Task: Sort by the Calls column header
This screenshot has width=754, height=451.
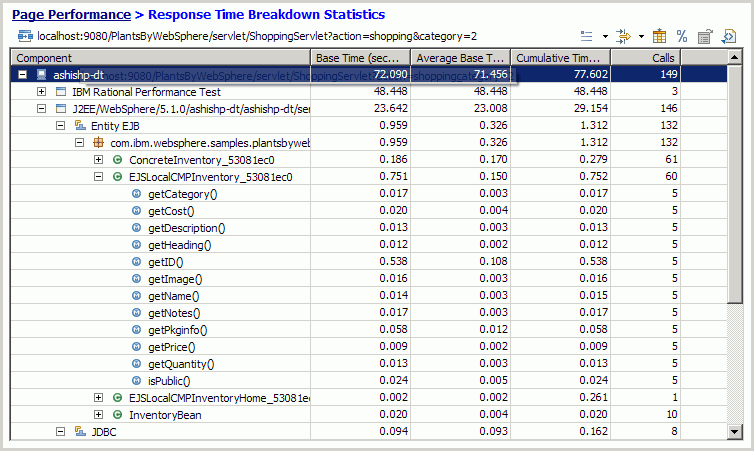Action: tap(646, 58)
